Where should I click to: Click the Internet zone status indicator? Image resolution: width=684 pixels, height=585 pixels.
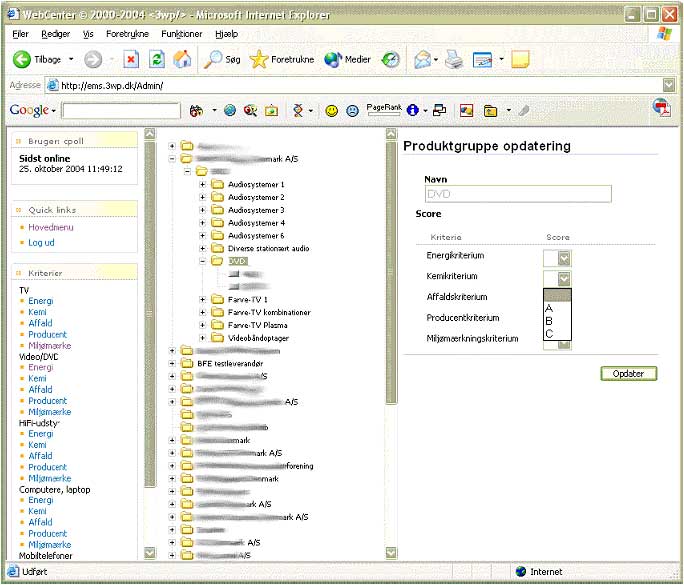(539, 571)
